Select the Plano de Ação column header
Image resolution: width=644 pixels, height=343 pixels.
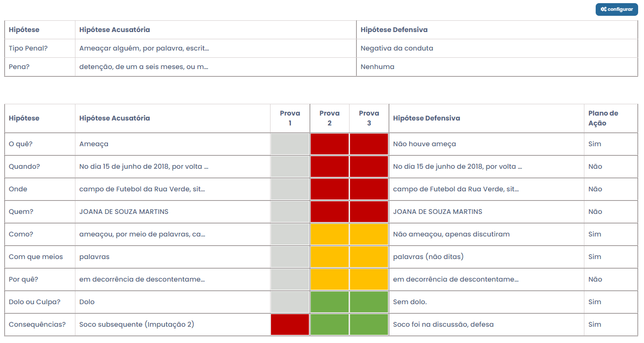point(603,118)
